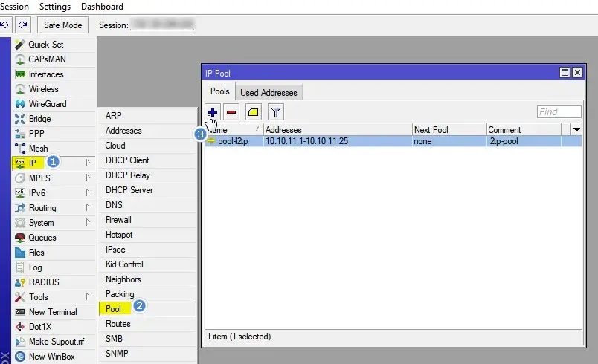Open the Dashboard menu
The height and width of the screenshot is (364, 598).
tap(102, 7)
